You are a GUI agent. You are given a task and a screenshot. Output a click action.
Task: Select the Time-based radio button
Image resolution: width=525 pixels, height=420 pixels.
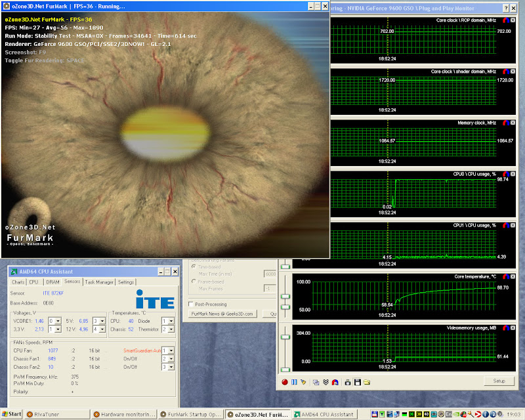click(x=194, y=266)
